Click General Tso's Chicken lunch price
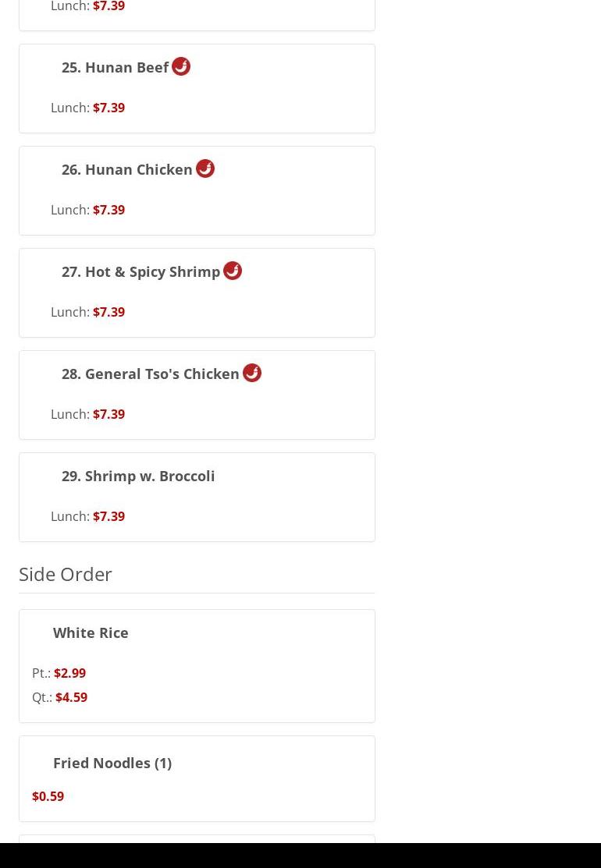The image size is (601, 868). point(108,414)
